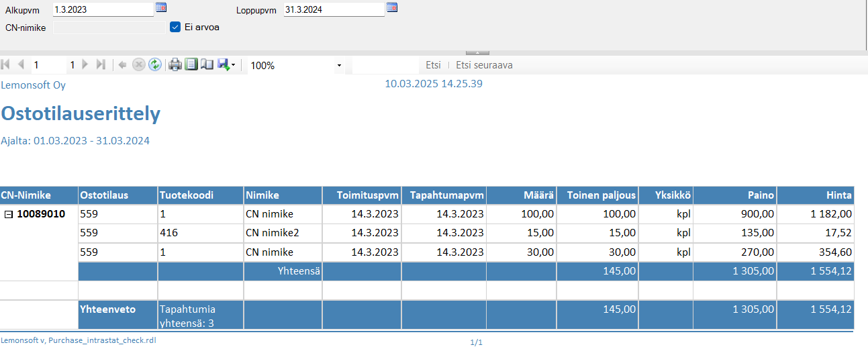
Task: Click the Etsi search link
Action: [x=433, y=65]
